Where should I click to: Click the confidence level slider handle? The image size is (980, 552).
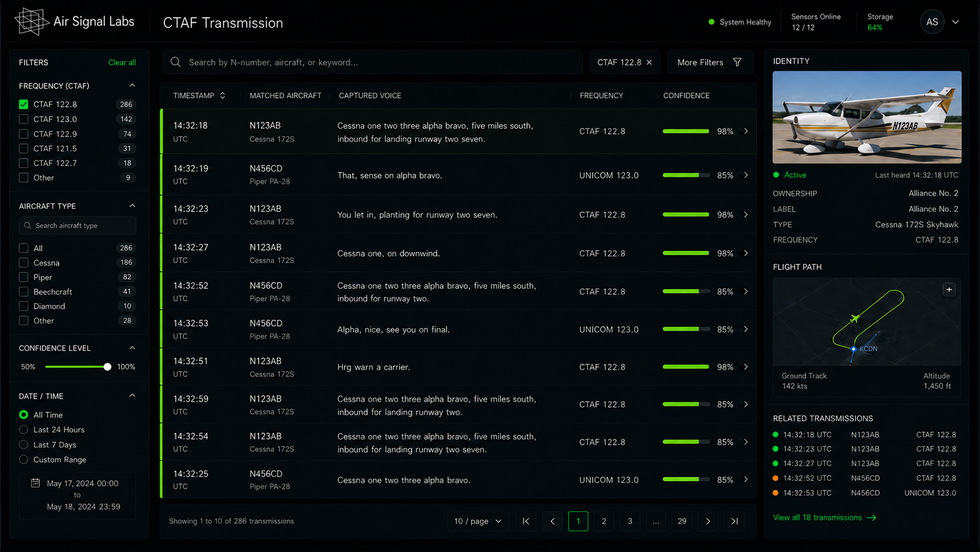pos(107,367)
